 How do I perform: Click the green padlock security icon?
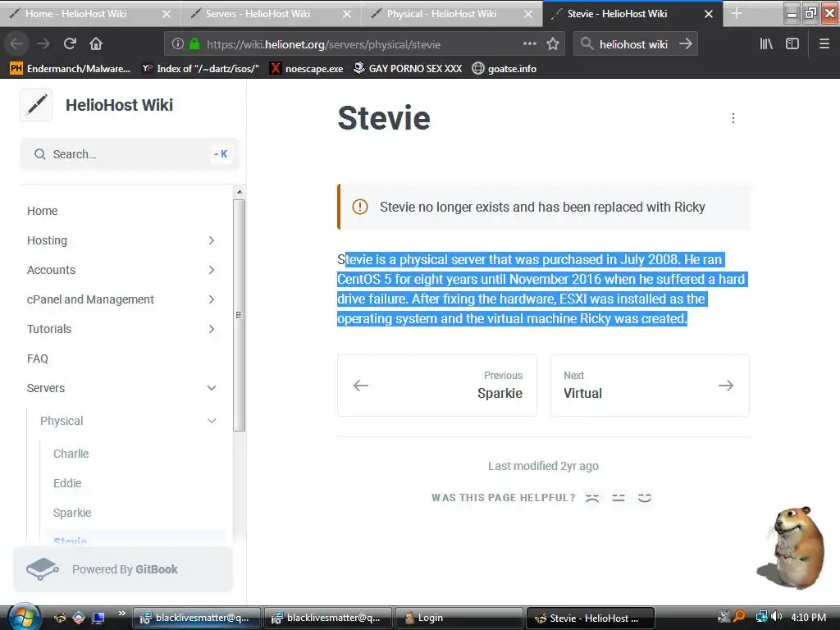194,44
